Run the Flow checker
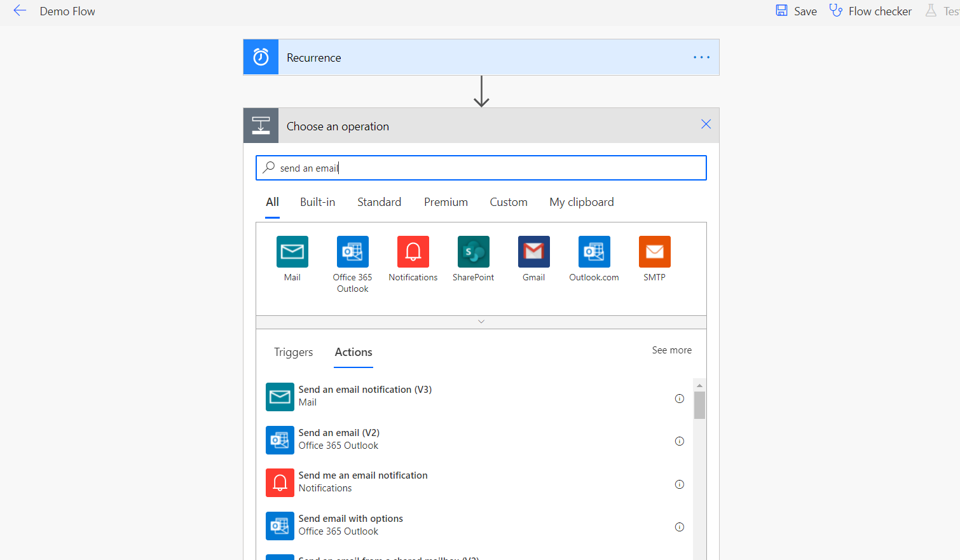The height and width of the screenshot is (560, 960). (x=870, y=11)
